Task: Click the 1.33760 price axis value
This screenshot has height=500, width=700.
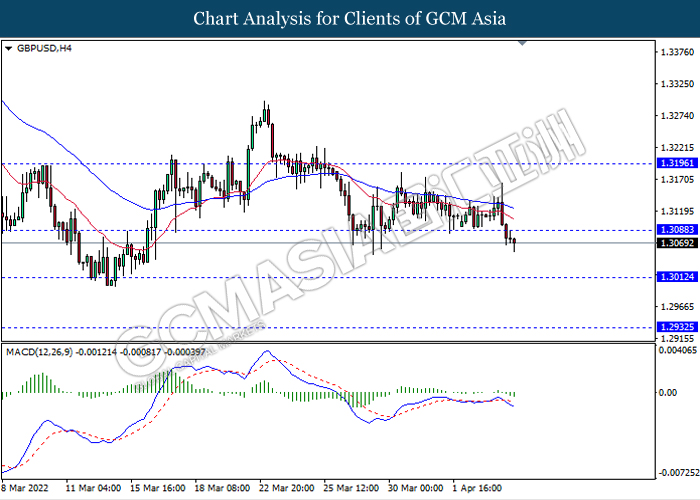Action: (x=677, y=52)
